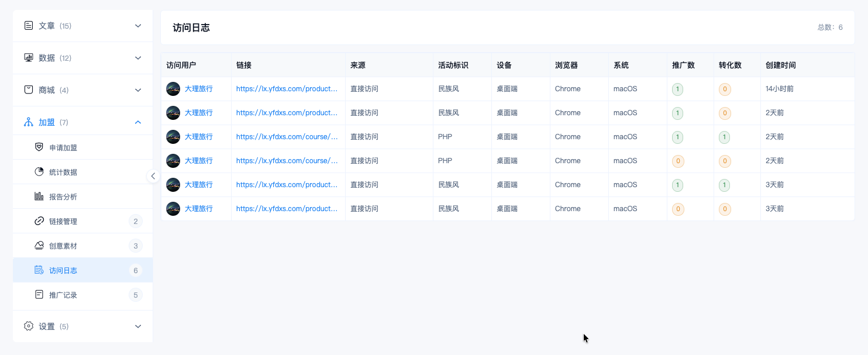Collapse the 加盟 menu chevron
Viewport: 868px width, 355px height.
coord(138,122)
